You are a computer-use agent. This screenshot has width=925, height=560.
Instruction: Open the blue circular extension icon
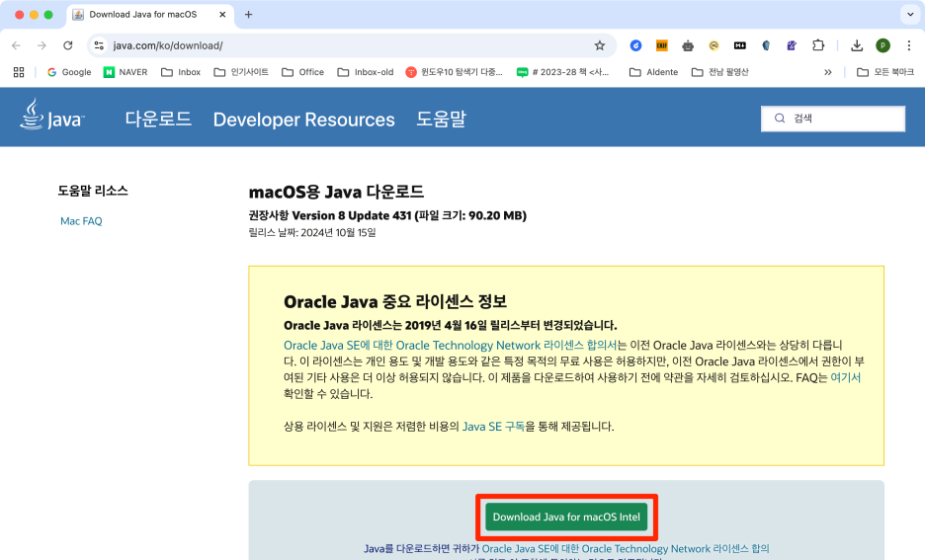pos(635,45)
